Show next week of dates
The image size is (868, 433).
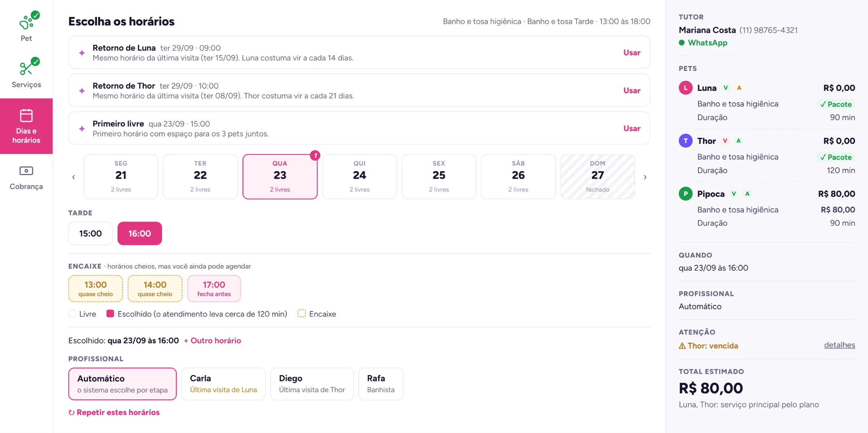point(645,177)
